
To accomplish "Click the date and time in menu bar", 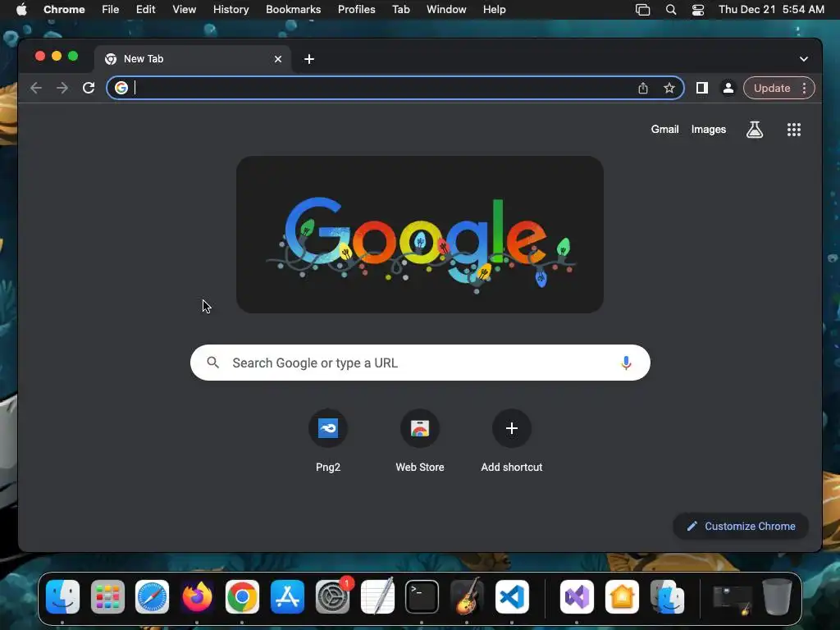I will click(771, 10).
